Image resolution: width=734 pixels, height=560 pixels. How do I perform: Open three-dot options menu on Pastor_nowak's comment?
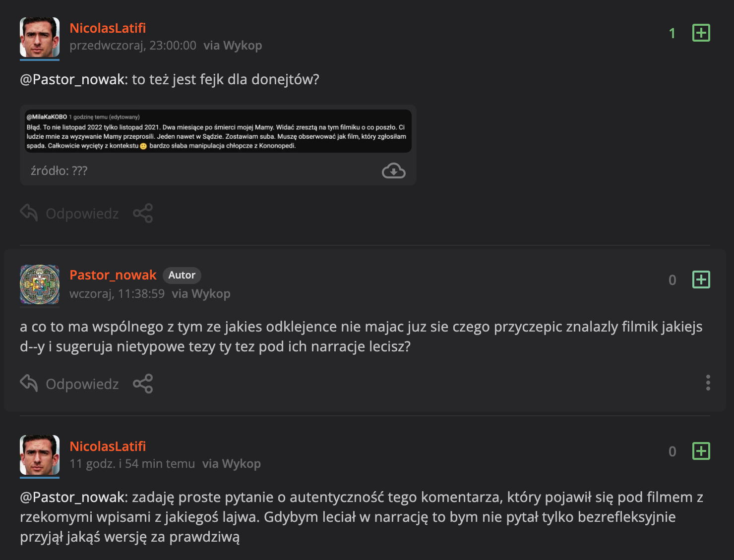click(x=708, y=383)
